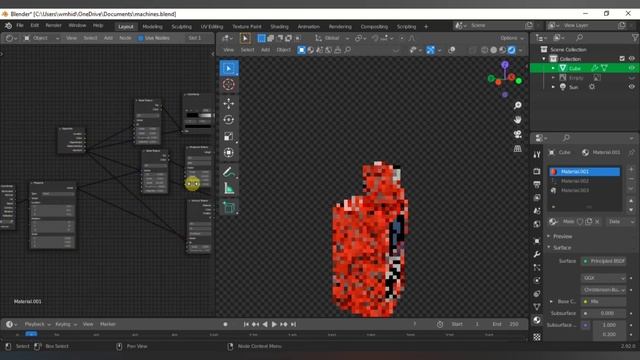Image resolution: width=640 pixels, height=360 pixels.
Task: Click properties editor search magnifier
Action: coord(566,138)
